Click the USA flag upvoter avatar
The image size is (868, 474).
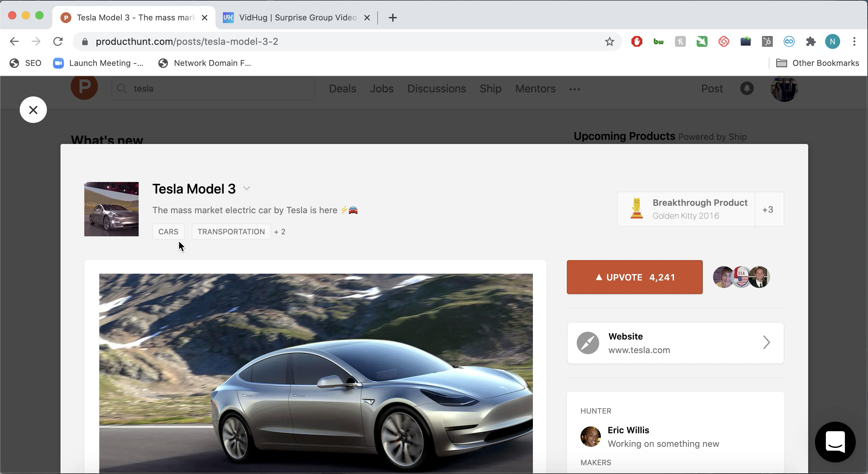coord(741,277)
